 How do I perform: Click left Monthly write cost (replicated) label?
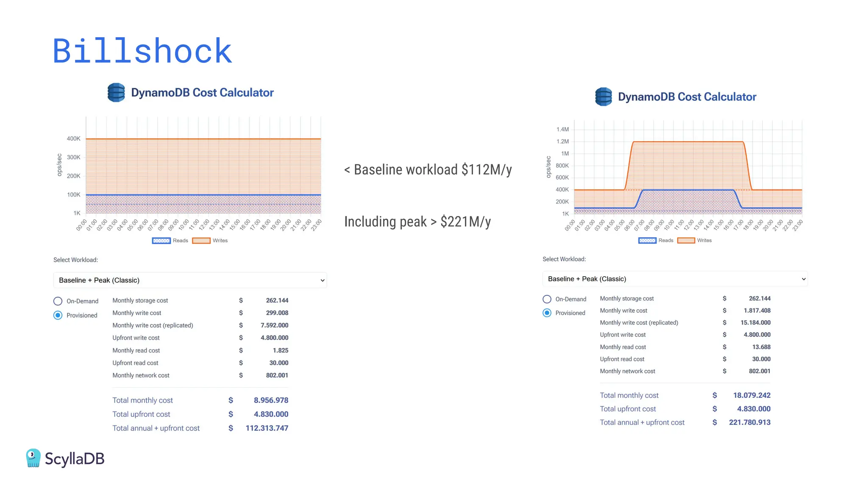(x=153, y=325)
